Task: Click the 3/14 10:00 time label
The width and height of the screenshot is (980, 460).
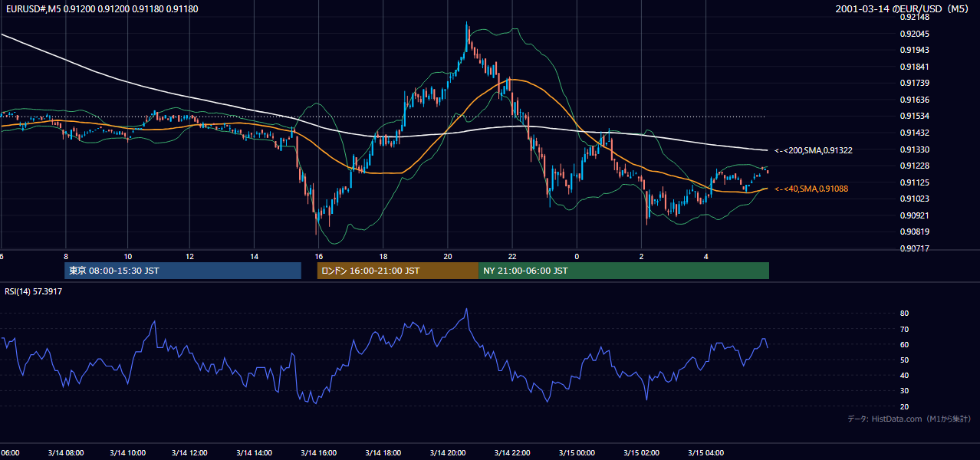Action: [x=129, y=452]
